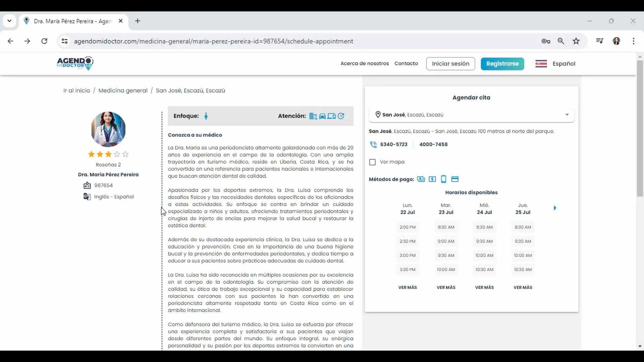Open the browser tab list dropdown
Image resolution: width=644 pixels, height=362 pixels.
pos(9,21)
